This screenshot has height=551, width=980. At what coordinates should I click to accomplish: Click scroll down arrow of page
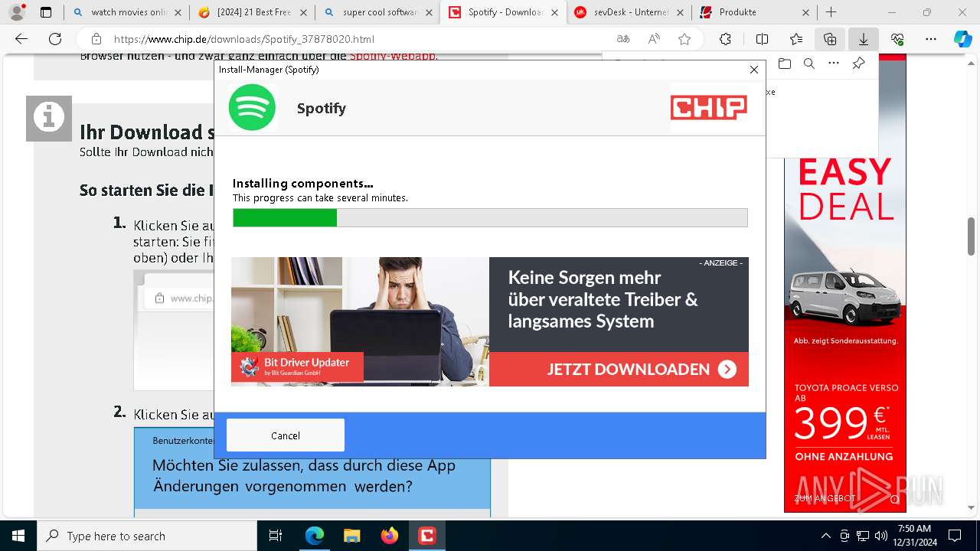click(971, 507)
